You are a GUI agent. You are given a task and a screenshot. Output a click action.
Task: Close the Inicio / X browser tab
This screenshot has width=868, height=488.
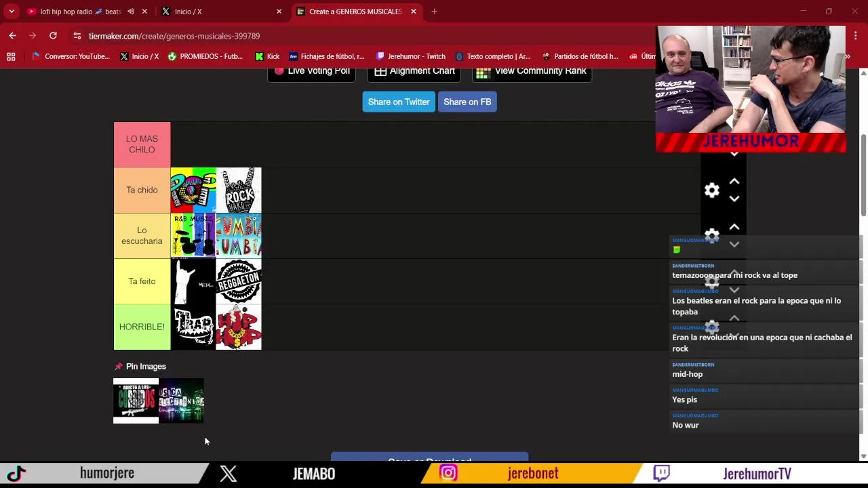279,12
